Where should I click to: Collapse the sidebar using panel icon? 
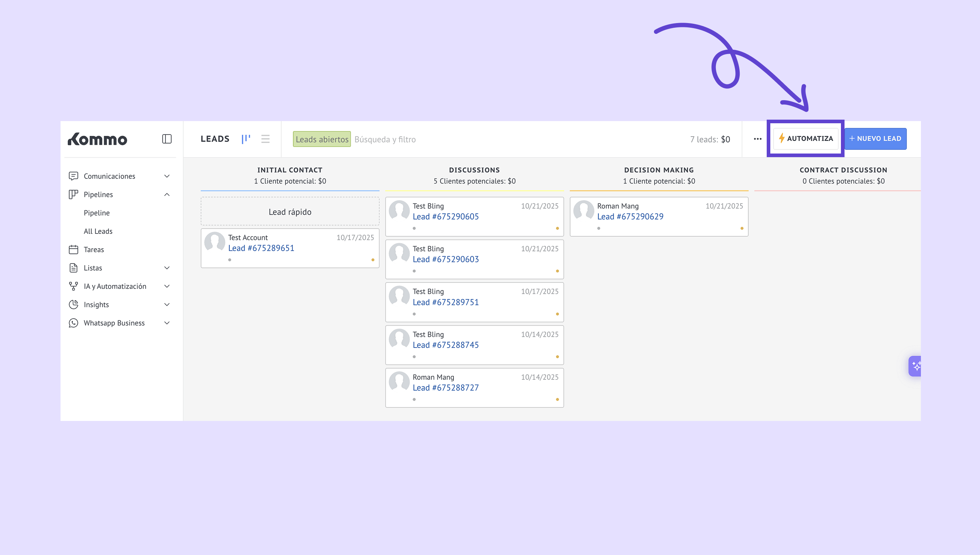click(x=166, y=139)
